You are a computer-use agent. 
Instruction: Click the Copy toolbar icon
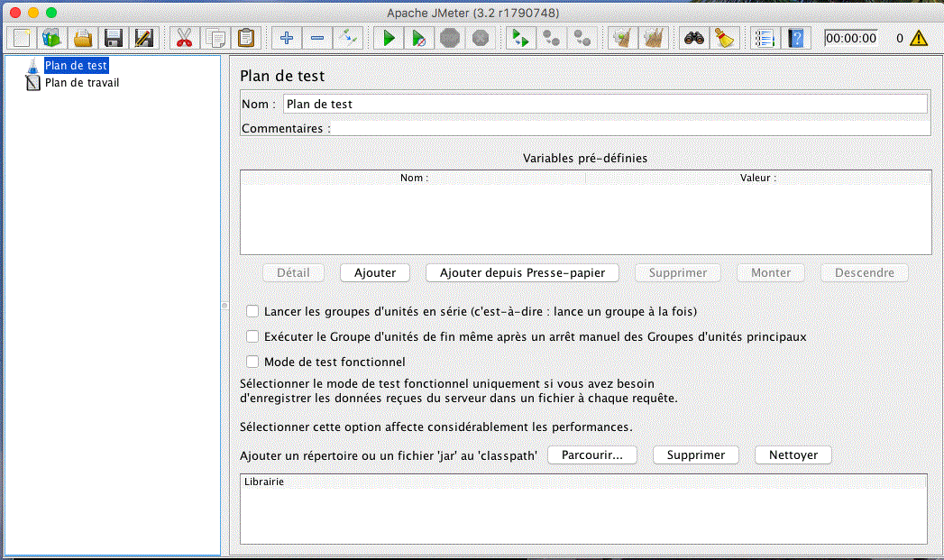point(215,38)
